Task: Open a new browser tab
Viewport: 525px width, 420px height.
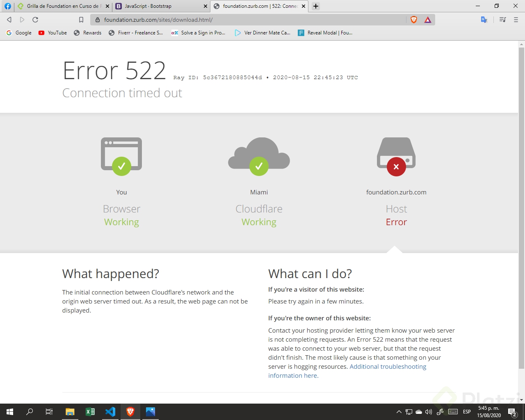Action: [316, 6]
